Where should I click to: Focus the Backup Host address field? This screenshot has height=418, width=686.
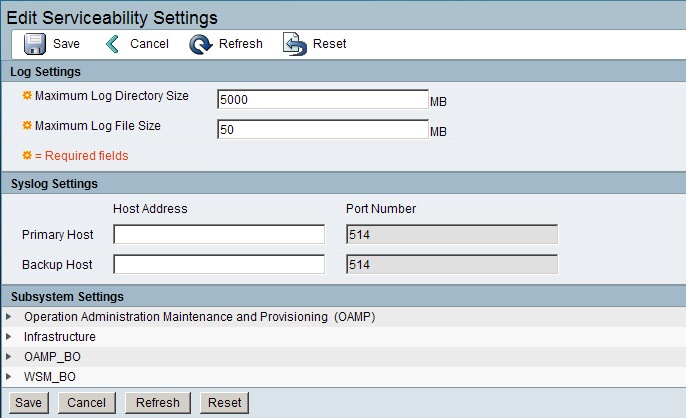click(219, 265)
